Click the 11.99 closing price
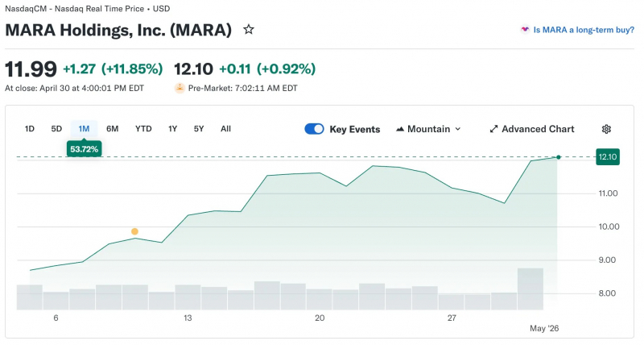This screenshot has width=644, height=345. (x=31, y=69)
